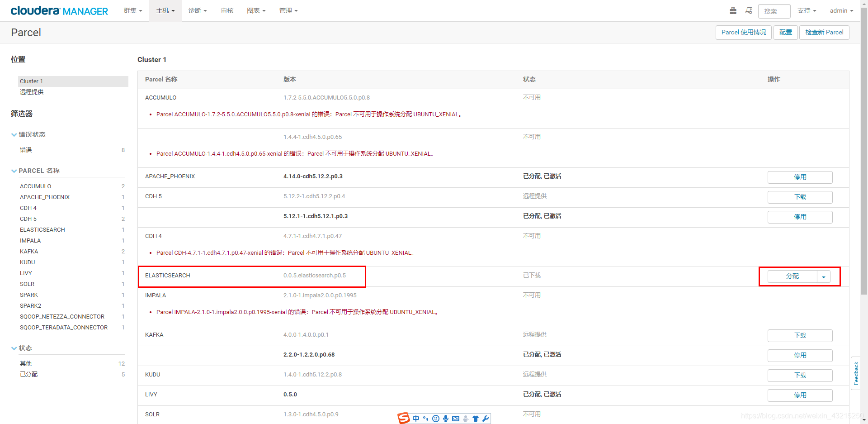The image size is (868, 424).
Task: Click the page vertical scrollbar thumb
Action: 864,152
